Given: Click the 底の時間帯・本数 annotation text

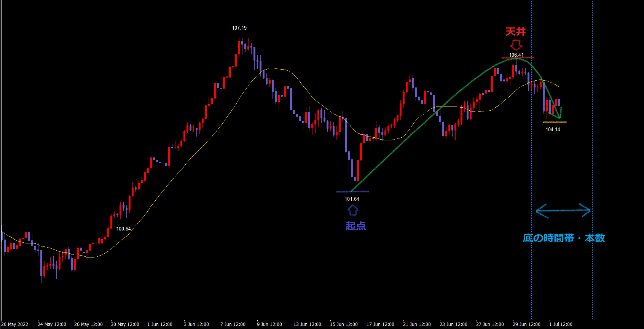Looking at the screenshot, I should coord(564,238).
